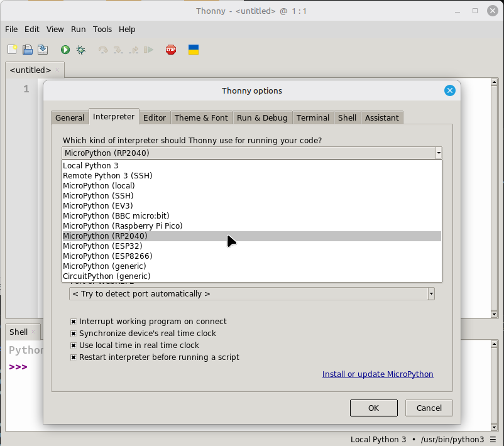Click the Debug current script bug icon
Image resolution: width=504 pixels, height=446 pixels.
click(x=80, y=50)
